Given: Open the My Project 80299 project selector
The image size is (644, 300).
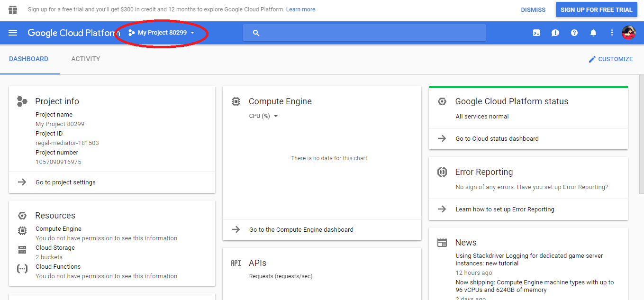Looking at the screenshot, I should (x=162, y=33).
